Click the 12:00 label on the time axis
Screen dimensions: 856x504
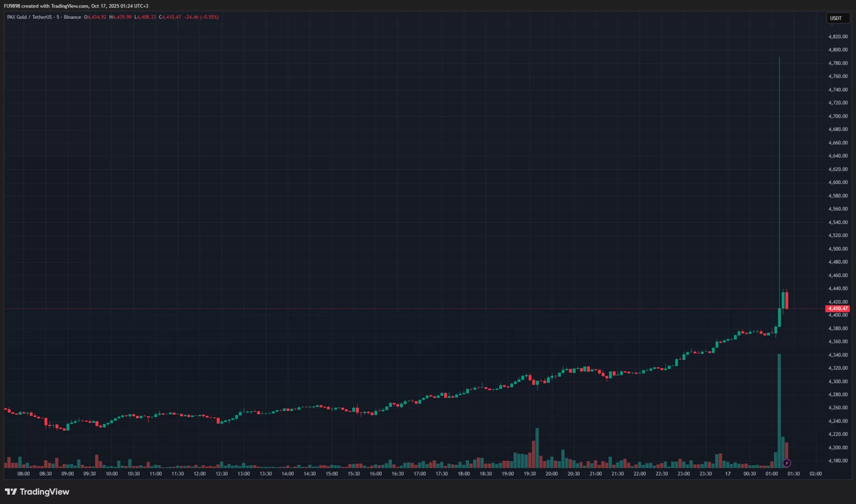pyautogui.click(x=199, y=474)
